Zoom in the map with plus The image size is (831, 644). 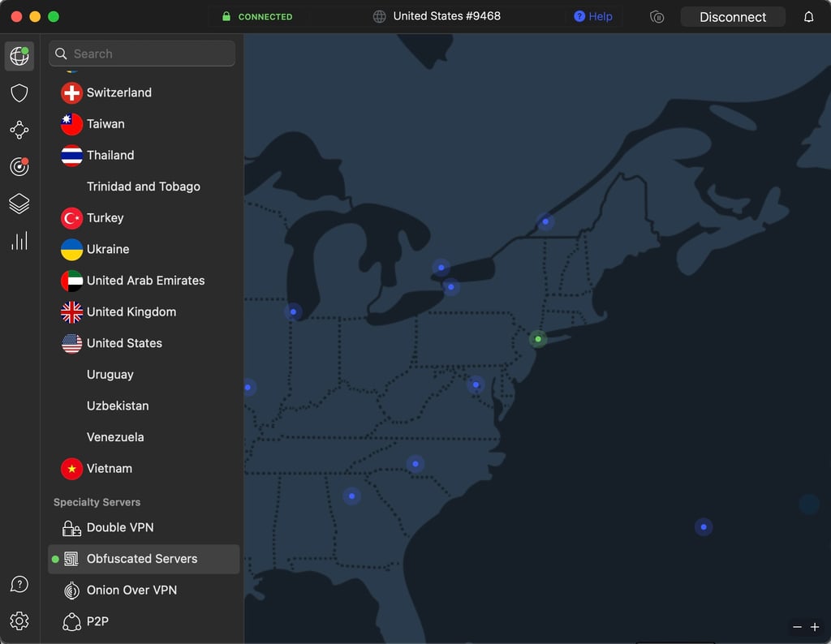click(x=815, y=627)
